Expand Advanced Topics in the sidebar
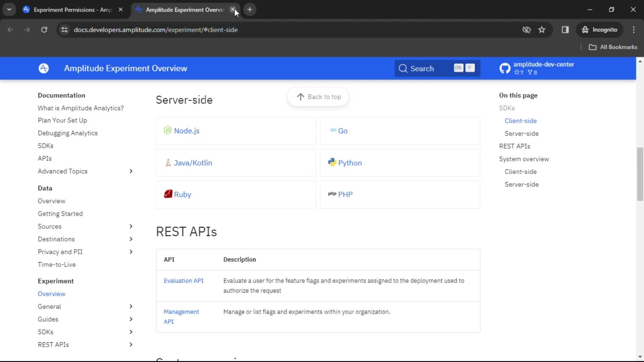The image size is (644, 362). pos(131,171)
